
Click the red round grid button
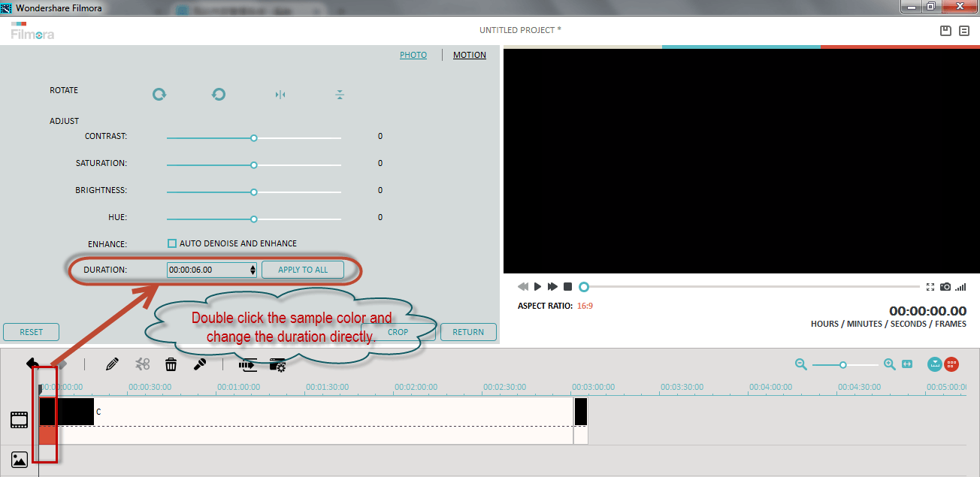click(x=951, y=364)
